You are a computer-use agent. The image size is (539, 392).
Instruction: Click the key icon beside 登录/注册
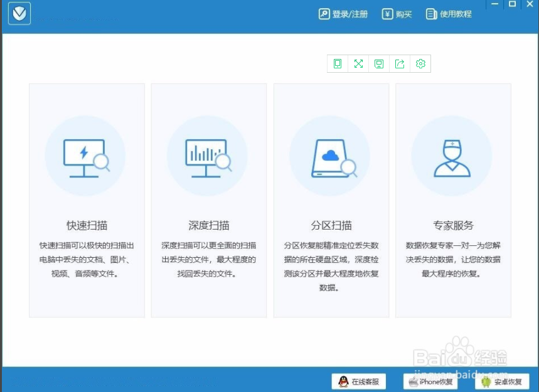pyautogui.click(x=324, y=14)
